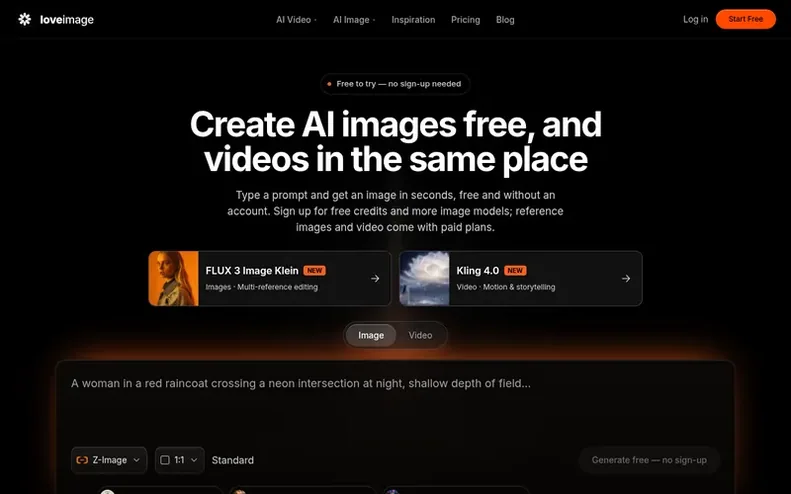Click the 'Free to try — no sign-up needed' badge
This screenshot has height=494, width=791.
(395, 84)
